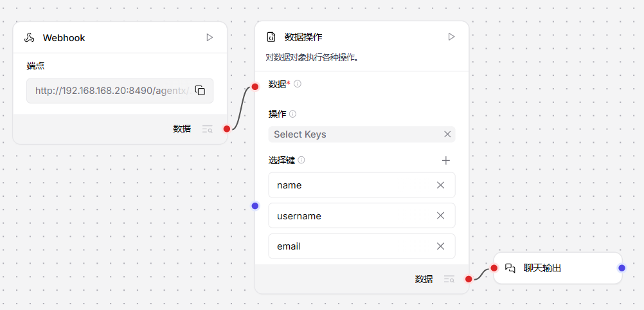Remove the username key entry
Screen dimensions: 644x310
(x=440, y=215)
